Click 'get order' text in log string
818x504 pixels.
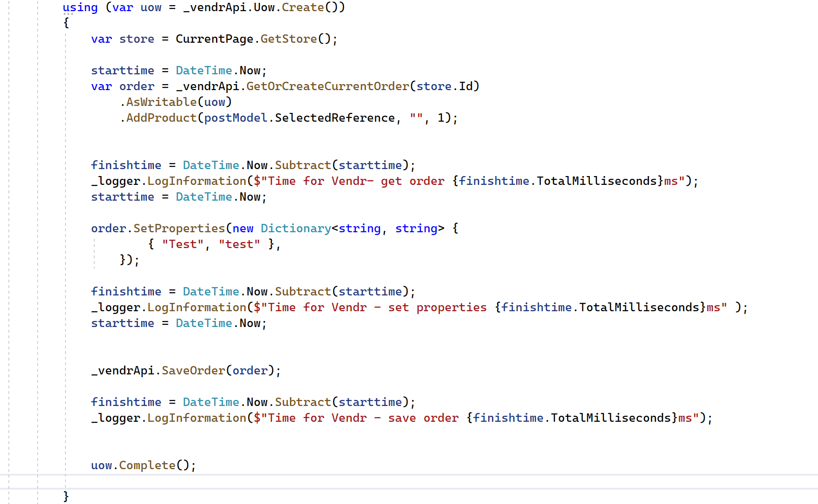(x=412, y=181)
